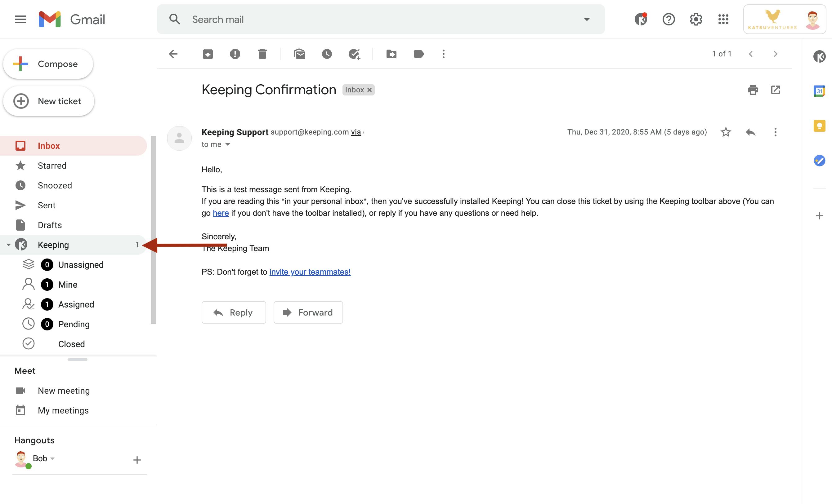Click the Reply button
The image size is (832, 504).
pyautogui.click(x=234, y=312)
